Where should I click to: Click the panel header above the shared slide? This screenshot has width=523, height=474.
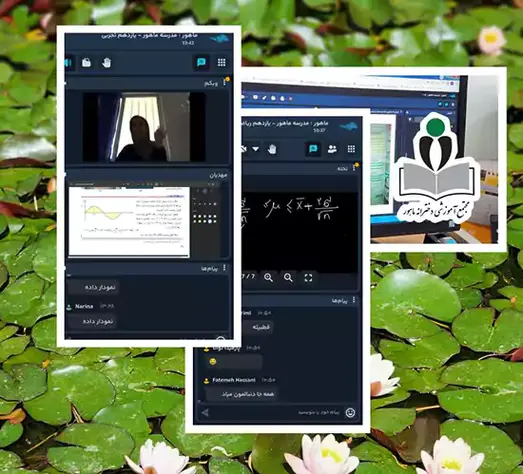[x=148, y=175]
